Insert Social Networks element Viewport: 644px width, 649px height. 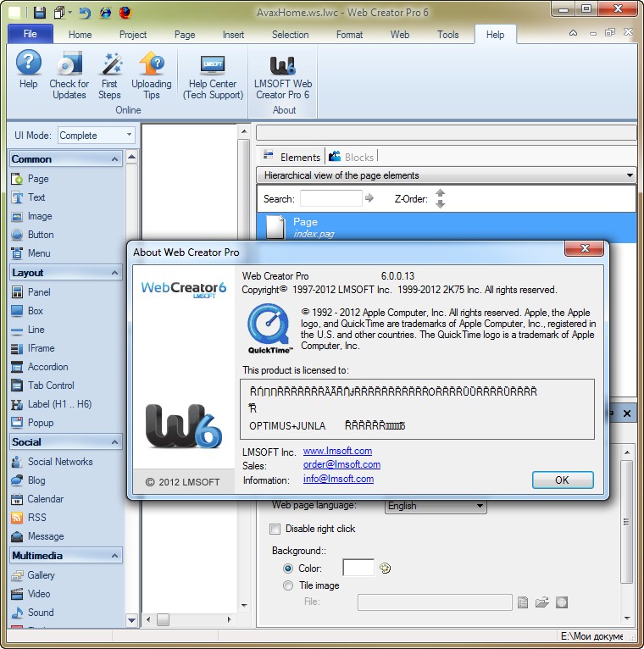pos(53,462)
